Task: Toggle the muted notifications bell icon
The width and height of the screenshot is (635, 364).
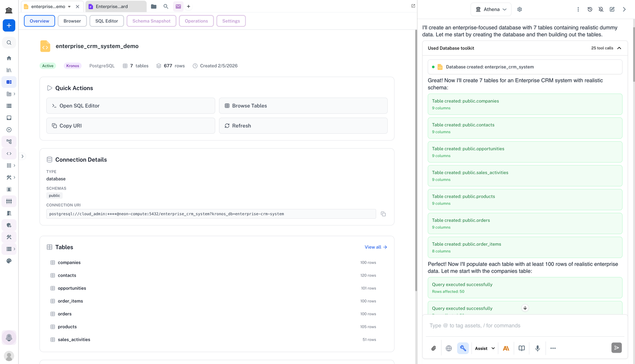Action: [601, 10]
